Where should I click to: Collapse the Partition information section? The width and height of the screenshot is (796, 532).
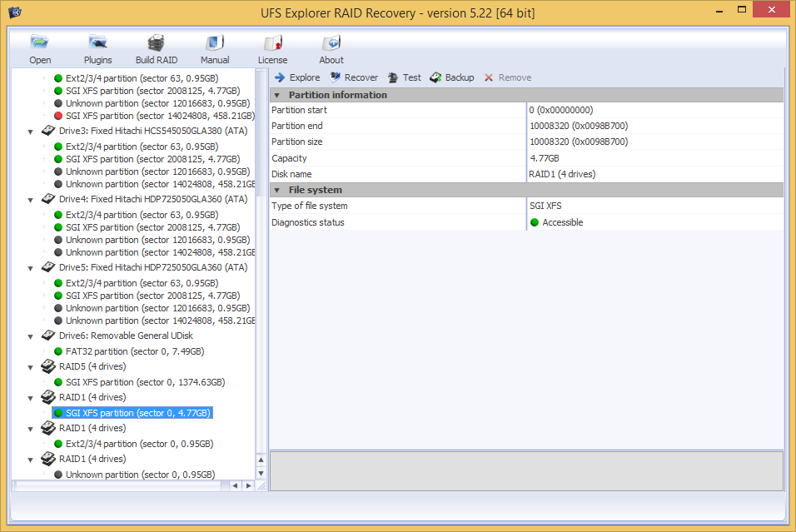[x=277, y=95]
